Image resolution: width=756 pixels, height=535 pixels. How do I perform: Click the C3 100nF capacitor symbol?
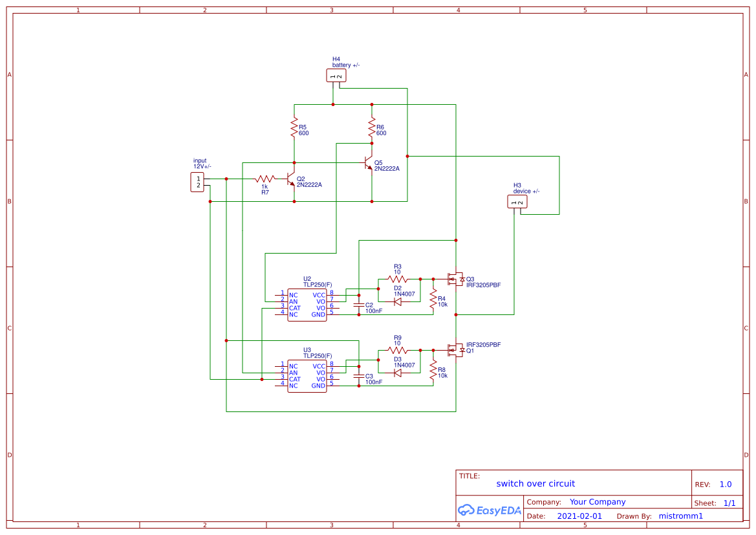click(x=359, y=377)
